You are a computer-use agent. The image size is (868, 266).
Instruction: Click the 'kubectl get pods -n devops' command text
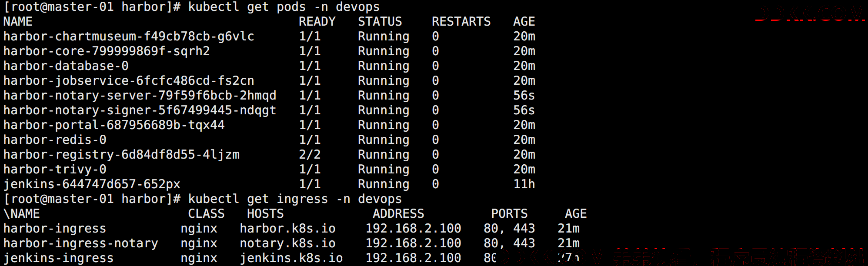pos(284,7)
